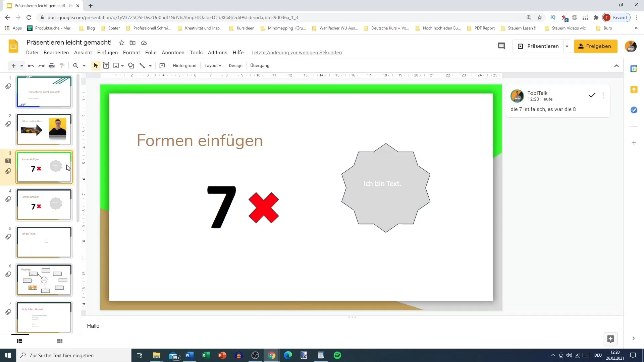Click the Formen einfügen title text

(200, 140)
